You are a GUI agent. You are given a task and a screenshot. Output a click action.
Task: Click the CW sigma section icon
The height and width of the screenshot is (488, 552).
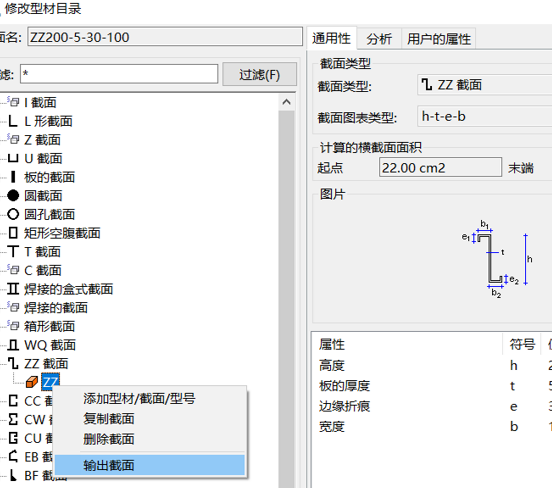click(x=13, y=420)
